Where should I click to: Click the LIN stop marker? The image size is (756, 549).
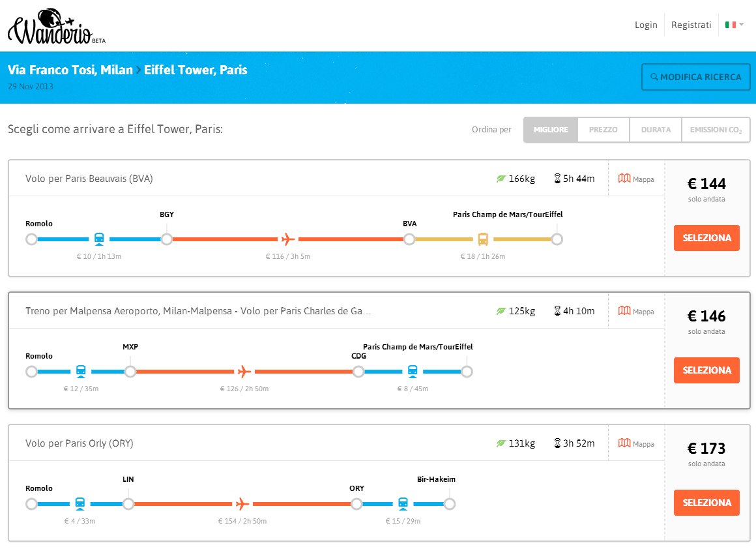point(128,504)
